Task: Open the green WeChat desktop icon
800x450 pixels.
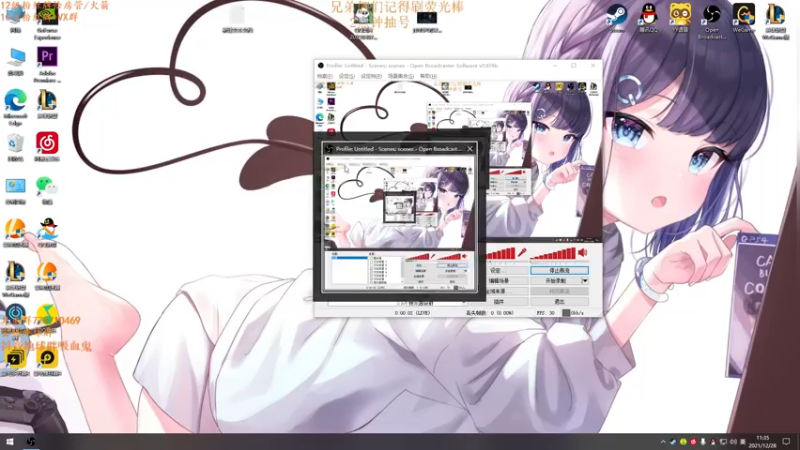Action: click(47, 190)
